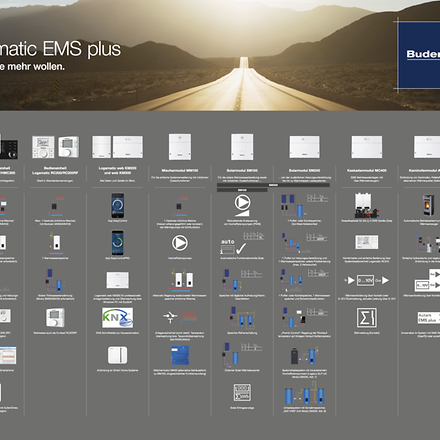
Task: Click the Hocheffizienzpumpe pump icon under MM100
Action: click(x=180, y=243)
